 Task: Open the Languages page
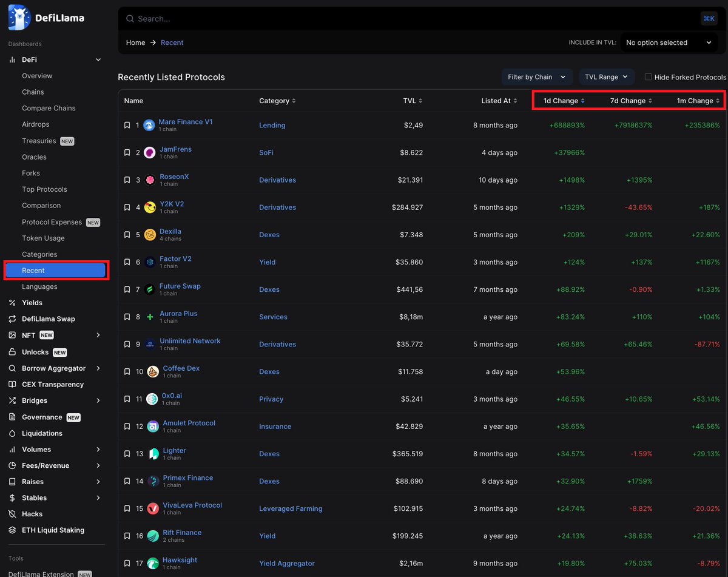(x=39, y=286)
